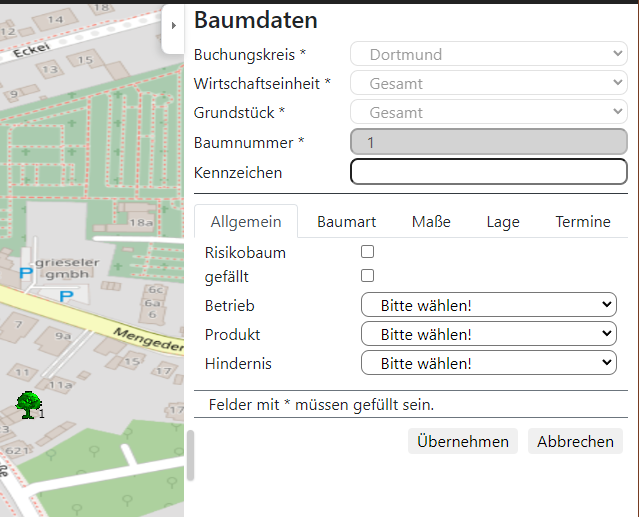Open the Betrieb dropdown
This screenshot has height=517, width=639.
point(488,305)
